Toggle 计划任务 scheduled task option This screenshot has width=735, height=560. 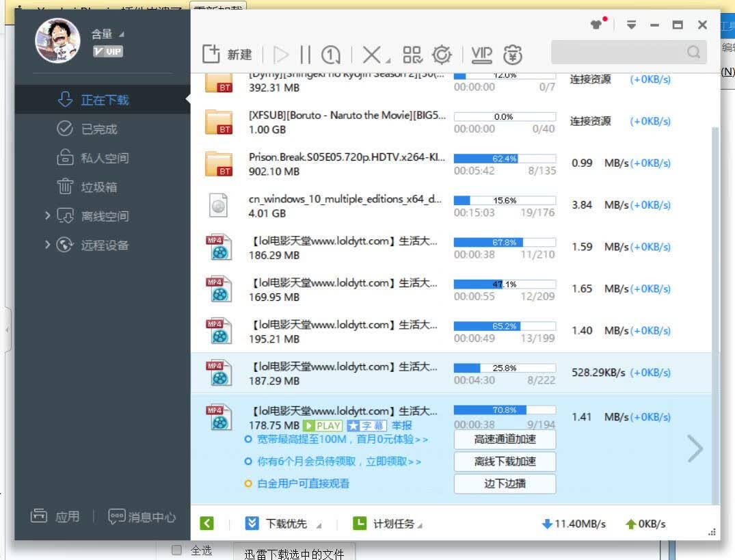pyautogui.click(x=360, y=524)
